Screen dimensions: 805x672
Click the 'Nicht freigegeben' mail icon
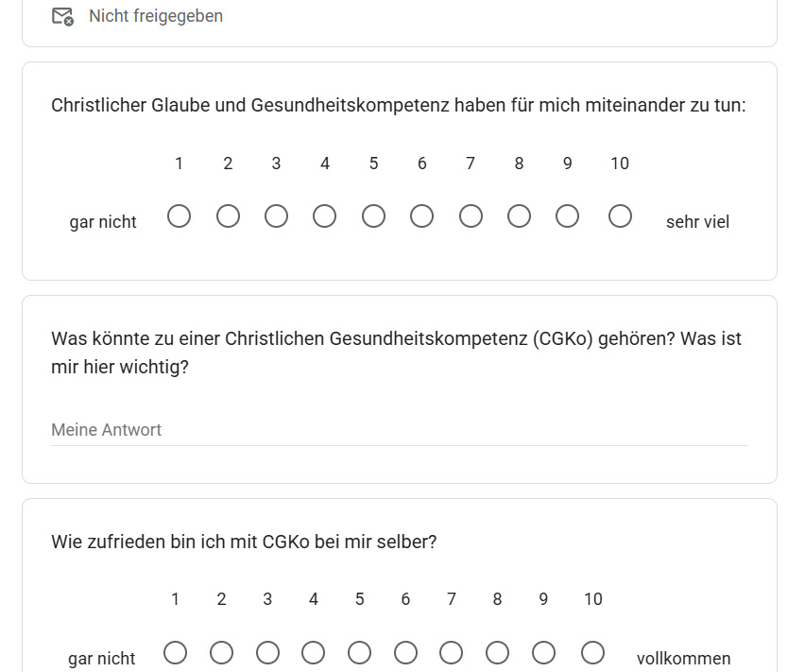[63, 16]
